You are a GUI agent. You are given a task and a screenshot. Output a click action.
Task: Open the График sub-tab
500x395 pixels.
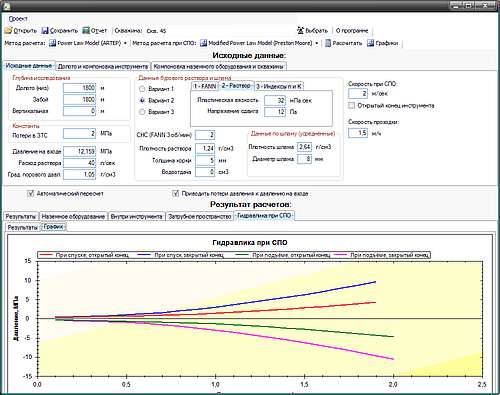53,227
